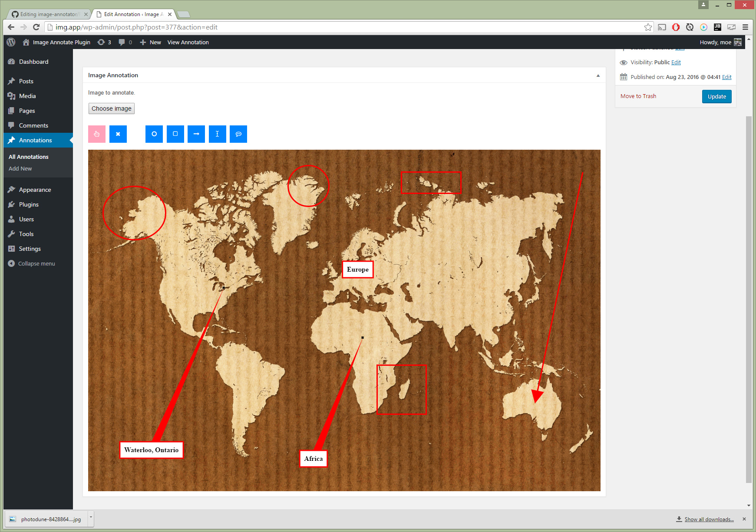Close the Edit Annotation tab
The width and height of the screenshot is (756, 532).
click(x=170, y=14)
